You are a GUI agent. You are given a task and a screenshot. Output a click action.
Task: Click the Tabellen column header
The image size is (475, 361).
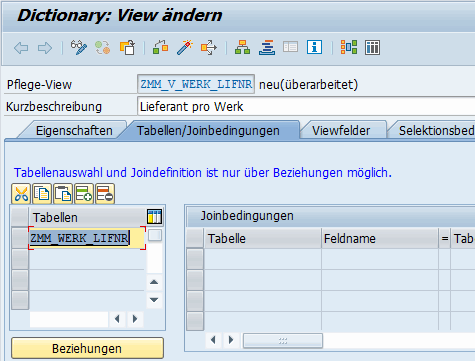point(87,217)
